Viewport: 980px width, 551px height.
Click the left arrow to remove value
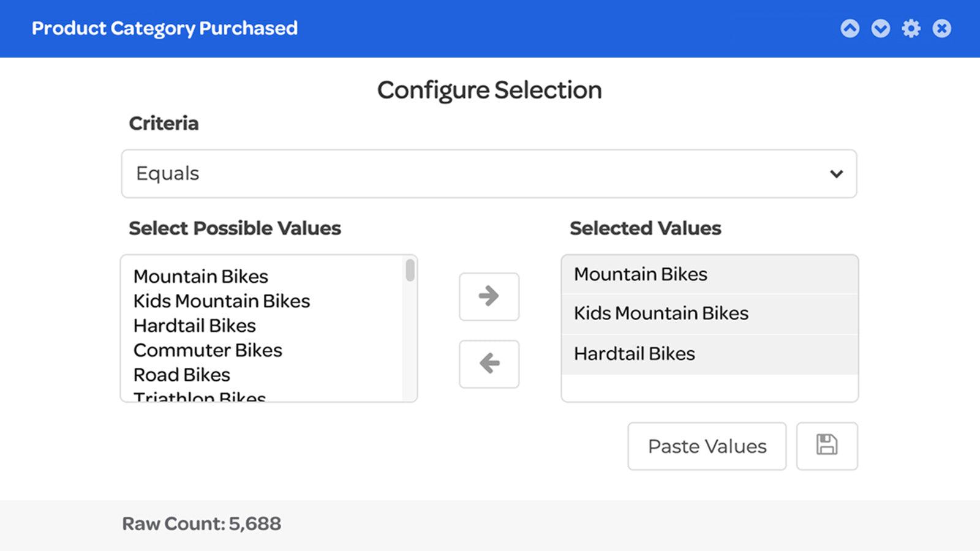pyautogui.click(x=489, y=364)
